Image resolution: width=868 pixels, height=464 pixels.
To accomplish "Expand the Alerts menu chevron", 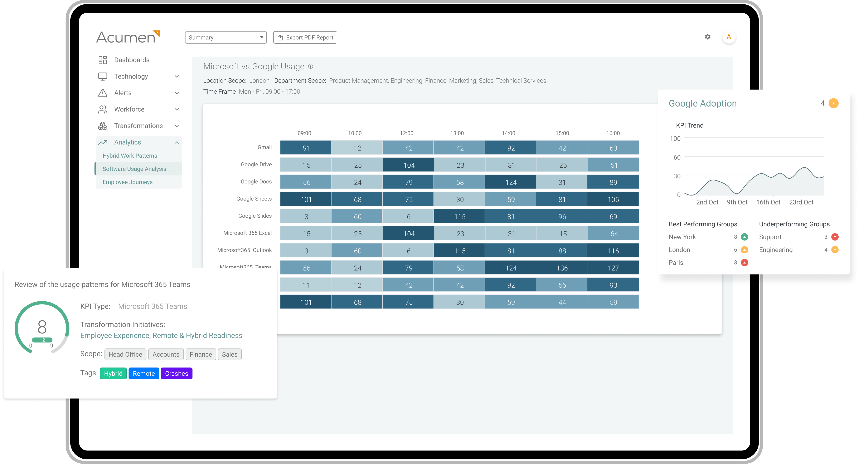I will pos(177,93).
